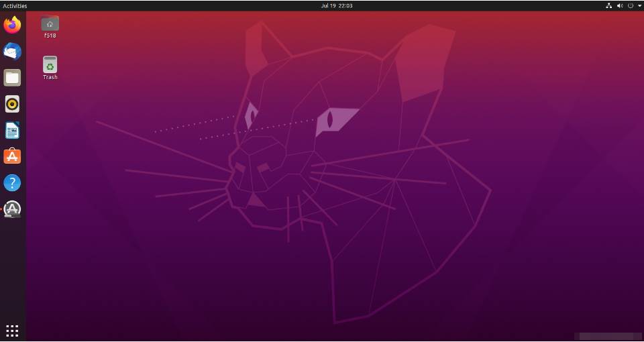This screenshot has height=342, width=644.
Task: Open Firefox from the dock
Action: click(x=12, y=25)
